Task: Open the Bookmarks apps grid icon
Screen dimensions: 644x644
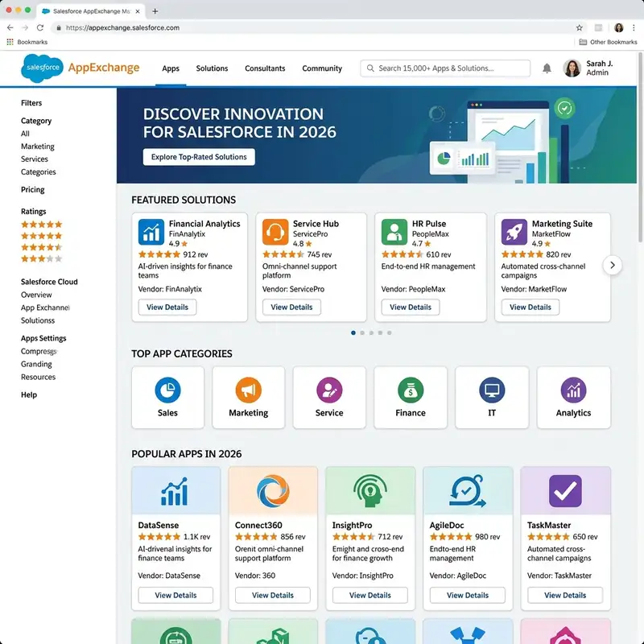Action: [x=10, y=42]
